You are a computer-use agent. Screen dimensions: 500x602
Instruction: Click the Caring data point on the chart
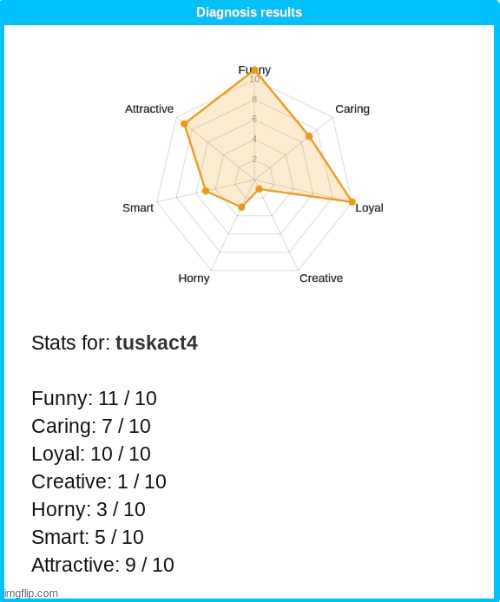(x=309, y=136)
